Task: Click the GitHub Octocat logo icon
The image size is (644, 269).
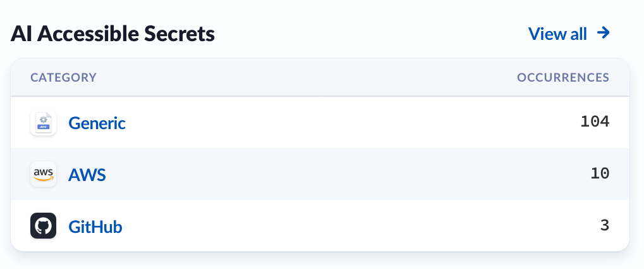Action: click(44, 226)
